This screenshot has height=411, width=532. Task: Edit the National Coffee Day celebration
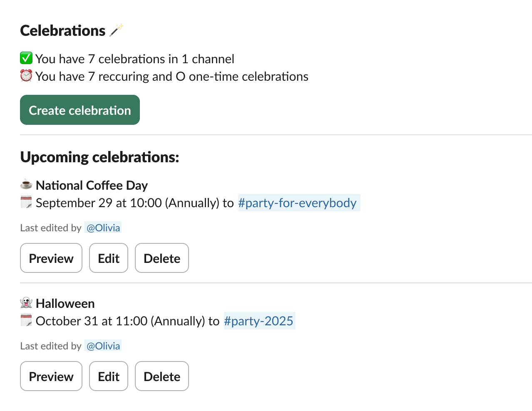click(108, 258)
